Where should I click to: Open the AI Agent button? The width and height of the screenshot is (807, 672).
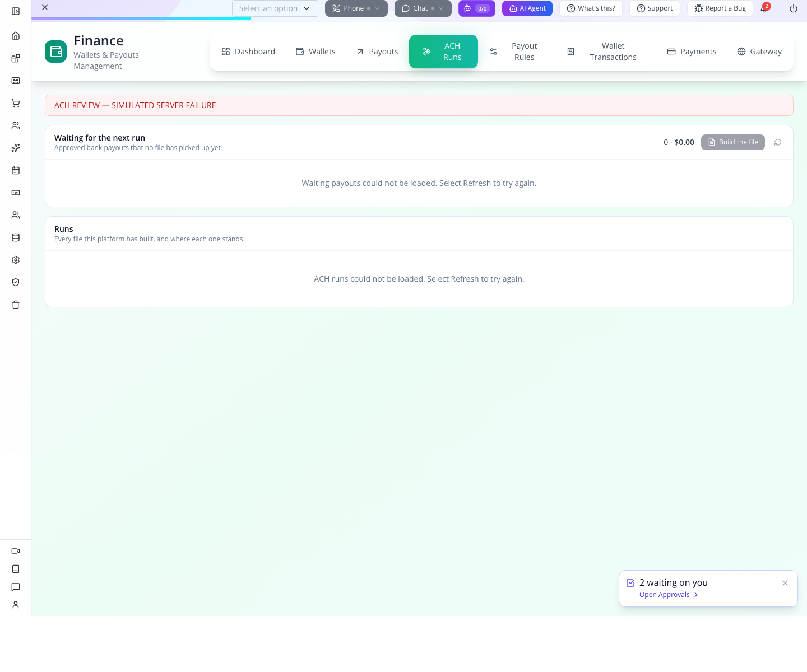coord(527,8)
